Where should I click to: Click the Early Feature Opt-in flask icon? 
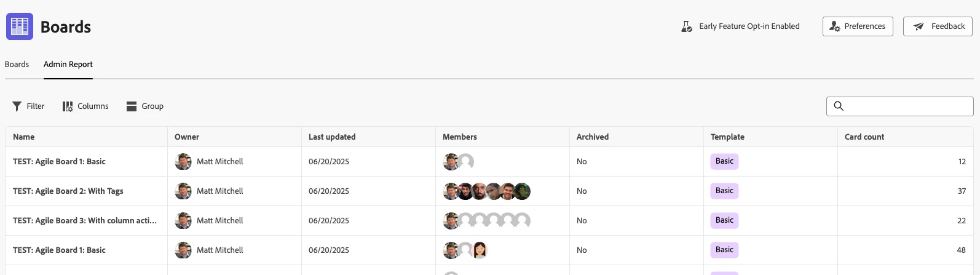[x=687, y=26]
